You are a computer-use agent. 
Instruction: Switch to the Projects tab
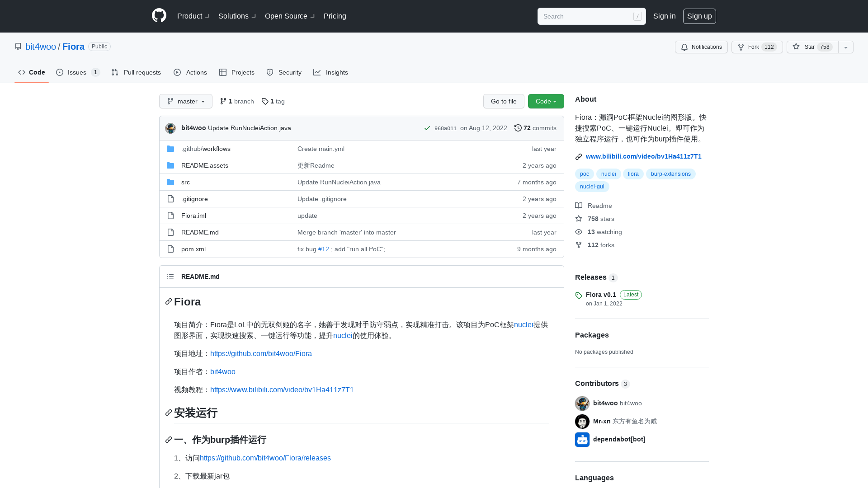pyautogui.click(x=237, y=72)
